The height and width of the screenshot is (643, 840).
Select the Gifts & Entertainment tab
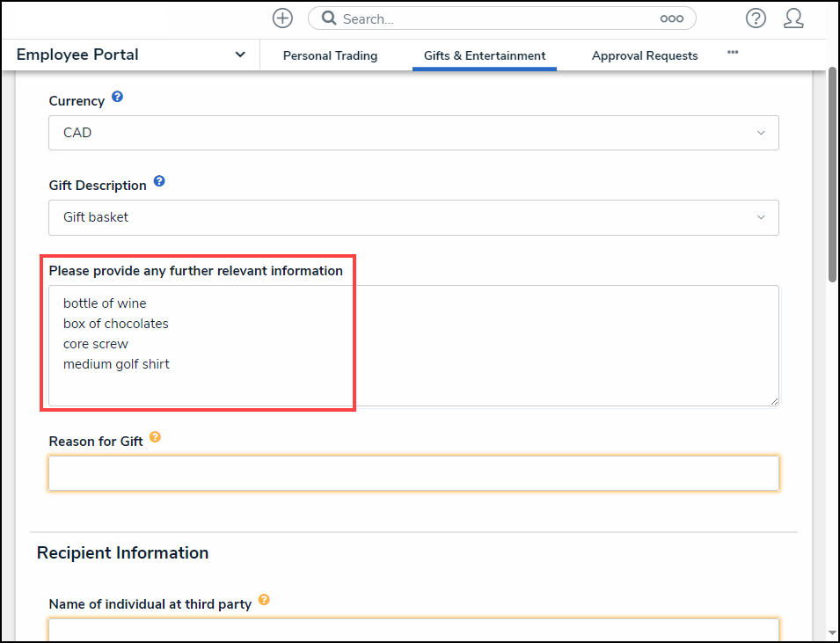(x=485, y=55)
